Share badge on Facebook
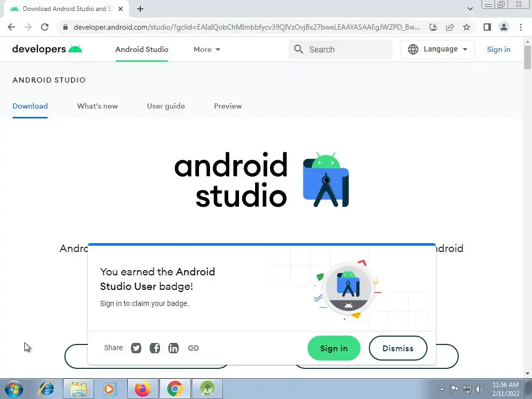Viewport: 532px width, 399px height. [x=155, y=348]
